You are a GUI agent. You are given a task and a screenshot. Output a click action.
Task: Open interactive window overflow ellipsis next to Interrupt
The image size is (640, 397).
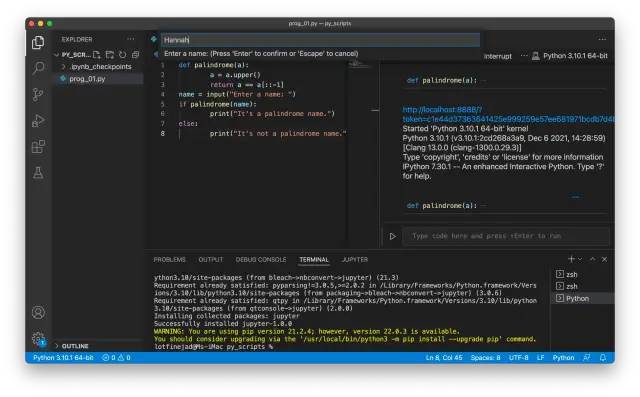524,56
